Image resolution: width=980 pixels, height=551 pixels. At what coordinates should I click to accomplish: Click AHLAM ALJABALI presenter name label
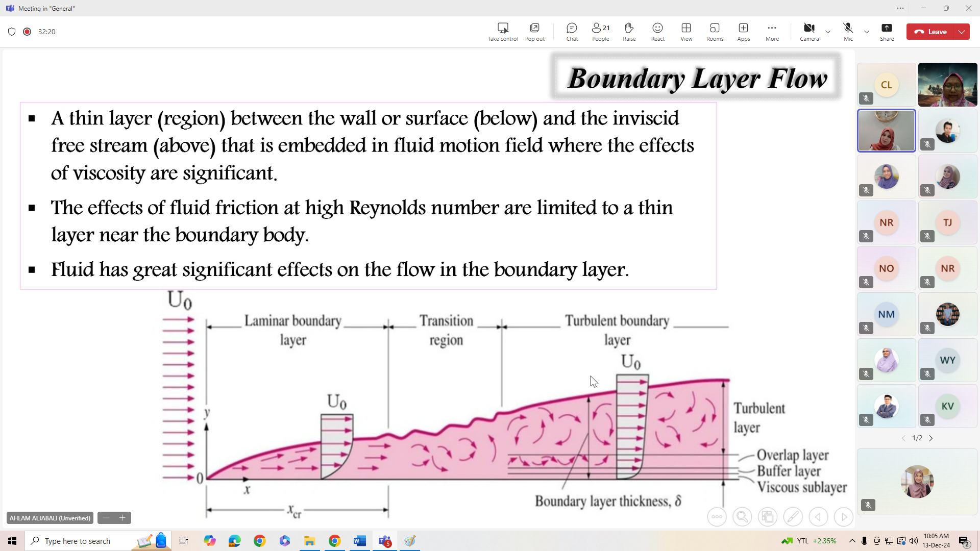50,518
